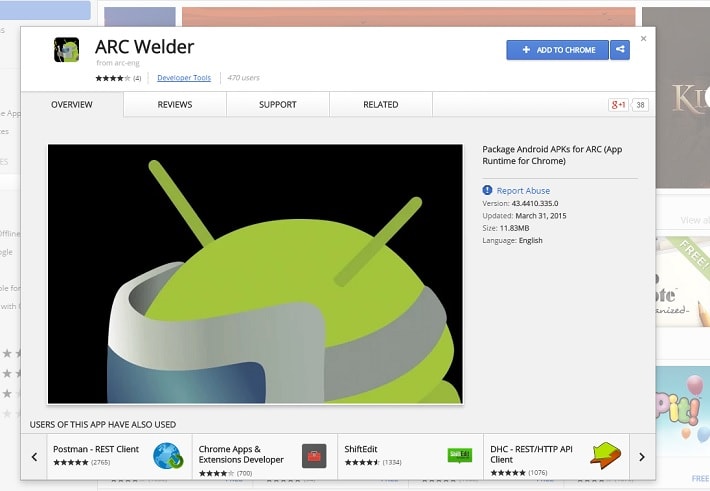Image resolution: width=710 pixels, height=491 pixels.
Task: Open the Postman REST Client globe icon
Action: point(168,456)
